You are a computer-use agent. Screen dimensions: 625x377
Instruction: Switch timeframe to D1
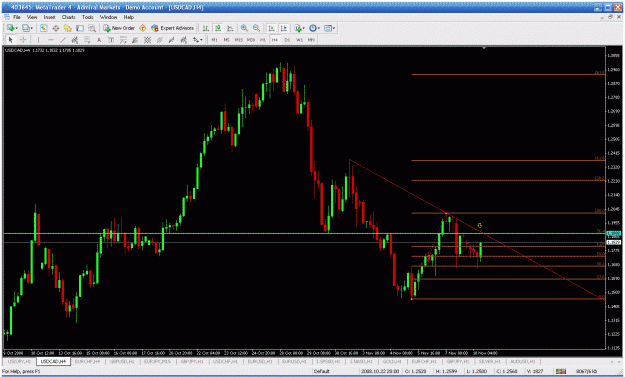pos(287,40)
